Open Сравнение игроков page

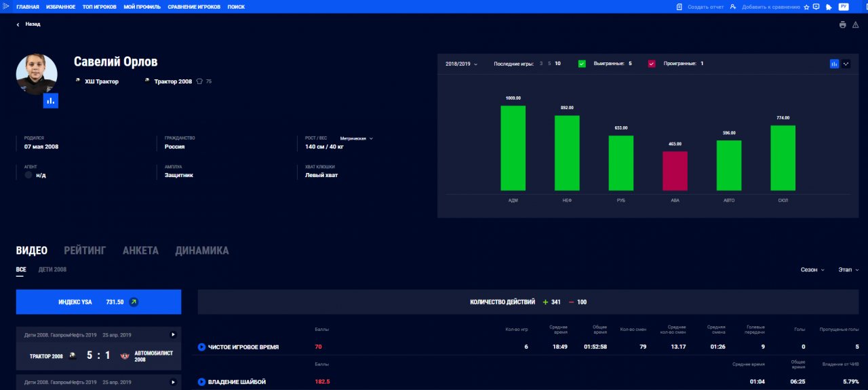(x=195, y=7)
